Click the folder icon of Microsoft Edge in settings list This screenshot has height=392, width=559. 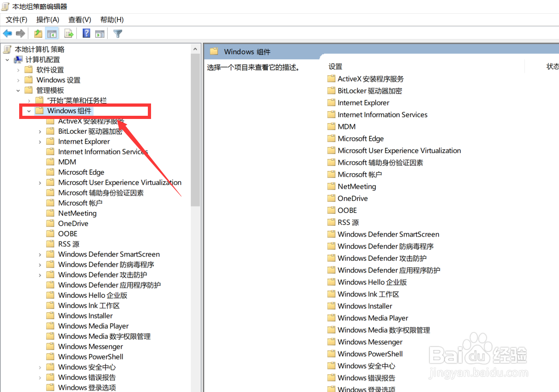(331, 139)
